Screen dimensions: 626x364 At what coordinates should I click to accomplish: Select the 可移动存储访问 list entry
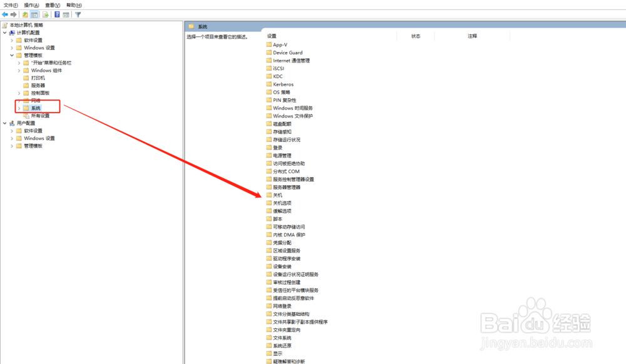(289, 227)
